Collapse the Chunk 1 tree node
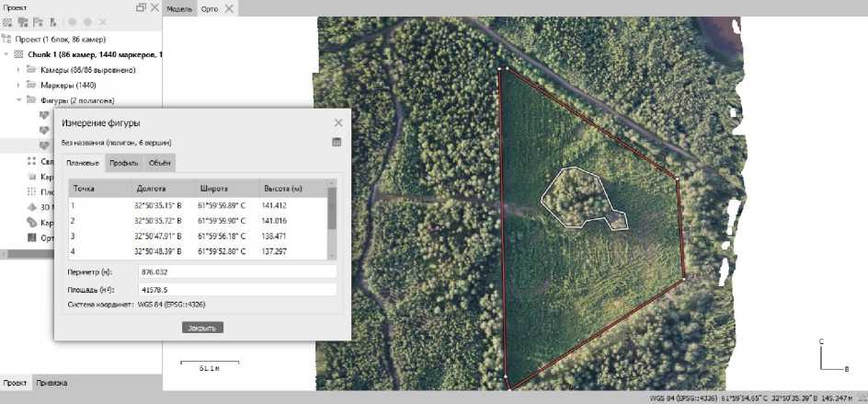Image resolution: width=868 pixels, height=404 pixels. click(x=6, y=55)
